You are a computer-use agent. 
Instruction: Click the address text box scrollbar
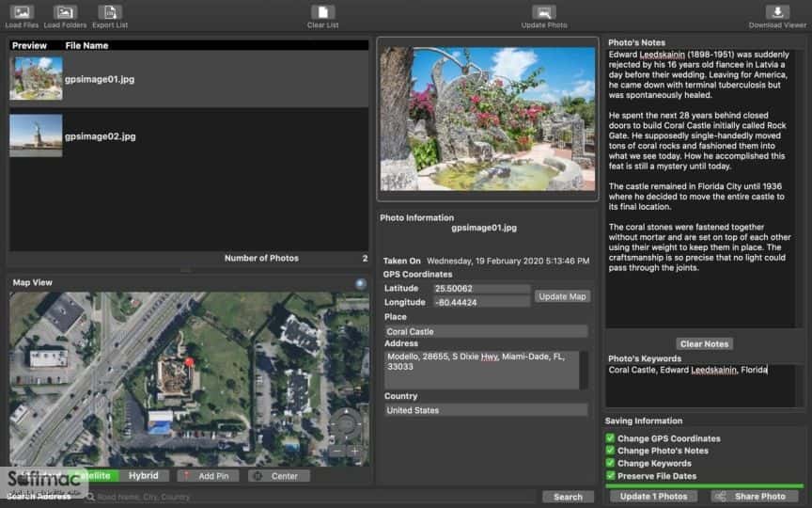click(584, 370)
